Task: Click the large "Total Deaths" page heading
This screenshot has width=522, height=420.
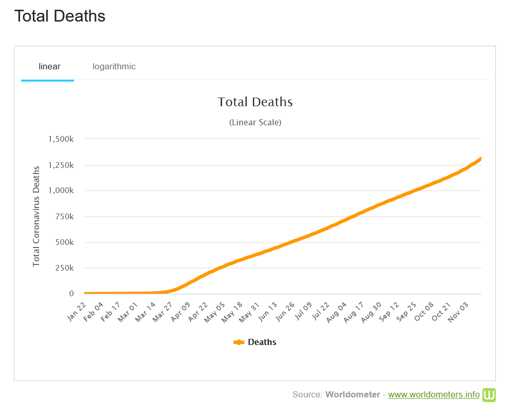Action: [60, 16]
